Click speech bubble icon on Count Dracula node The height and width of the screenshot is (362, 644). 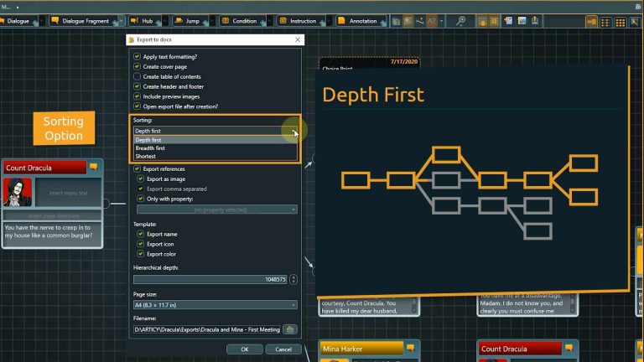94,167
